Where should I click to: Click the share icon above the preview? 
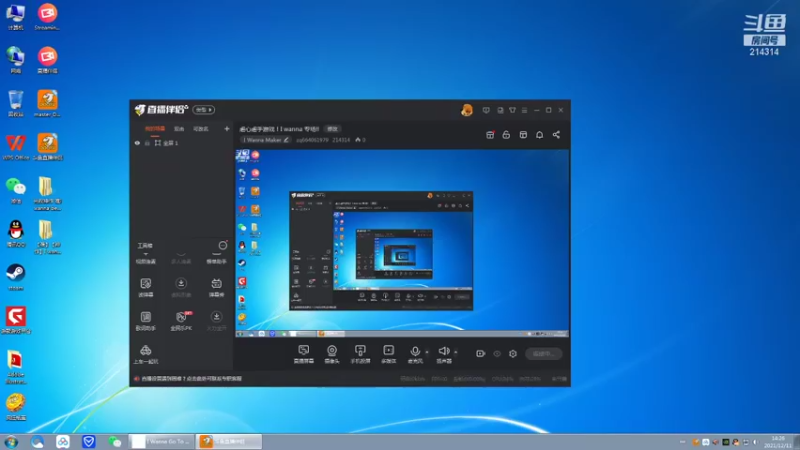(x=556, y=135)
